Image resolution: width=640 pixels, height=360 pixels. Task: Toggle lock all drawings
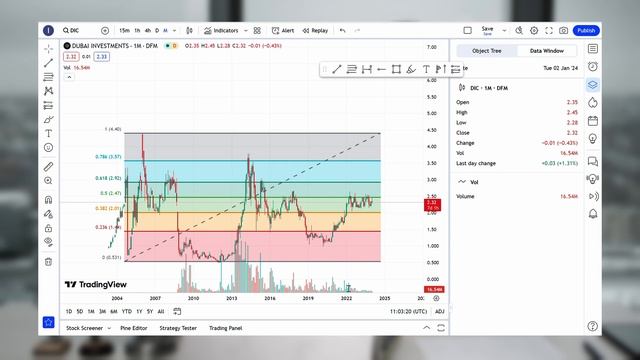tap(49, 228)
